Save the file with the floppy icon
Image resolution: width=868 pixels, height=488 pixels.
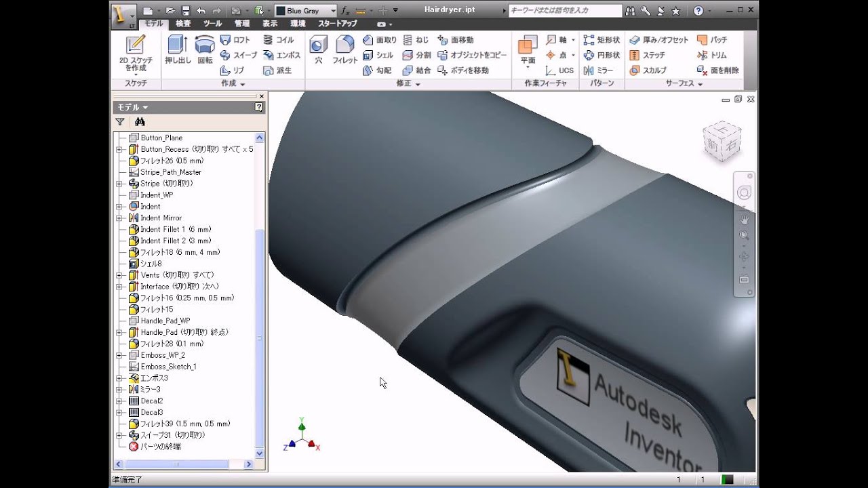[x=184, y=11]
